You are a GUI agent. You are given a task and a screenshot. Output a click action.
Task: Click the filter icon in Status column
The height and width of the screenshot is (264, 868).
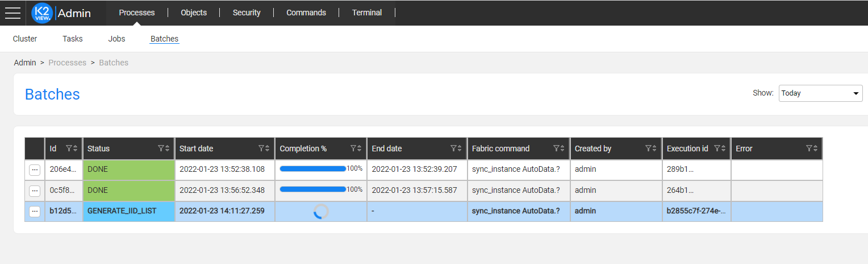tap(161, 148)
